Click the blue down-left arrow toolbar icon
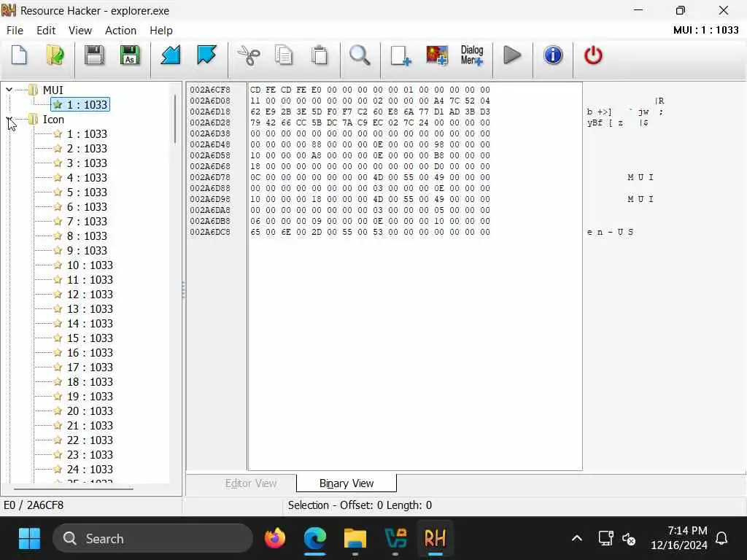Viewport: 747px width, 560px height. pyautogui.click(x=171, y=55)
